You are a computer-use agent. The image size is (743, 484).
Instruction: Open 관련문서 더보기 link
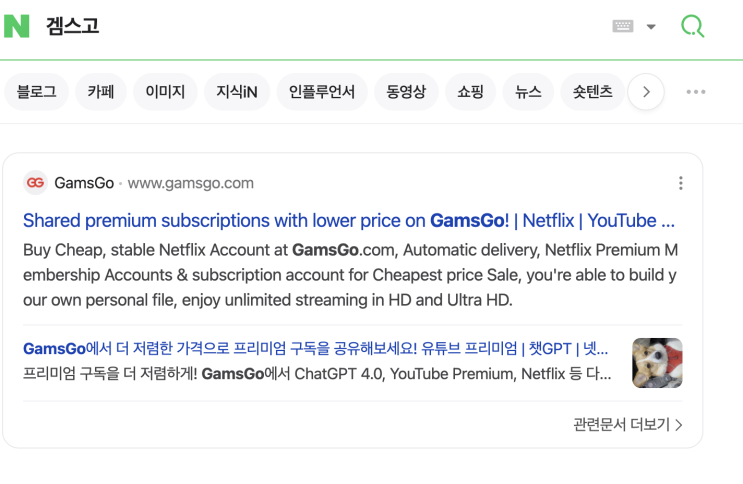click(x=628, y=424)
